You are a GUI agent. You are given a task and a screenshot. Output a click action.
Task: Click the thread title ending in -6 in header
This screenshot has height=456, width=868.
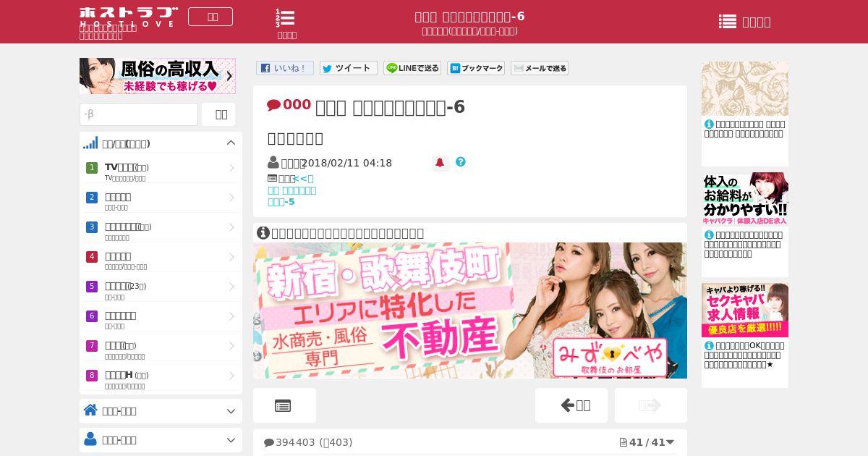[470, 17]
